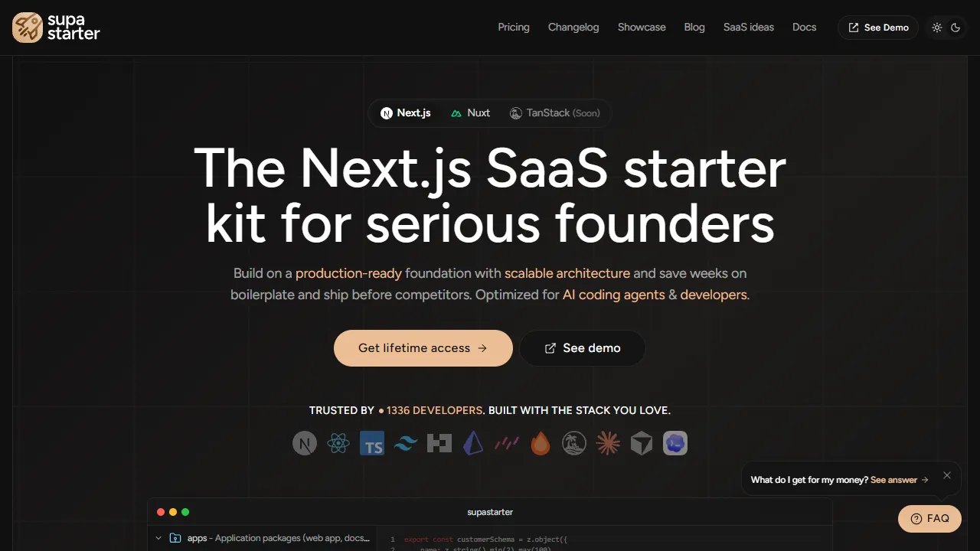The image size is (980, 551).
Task: Click the Get lifetime access button
Action: coord(423,348)
